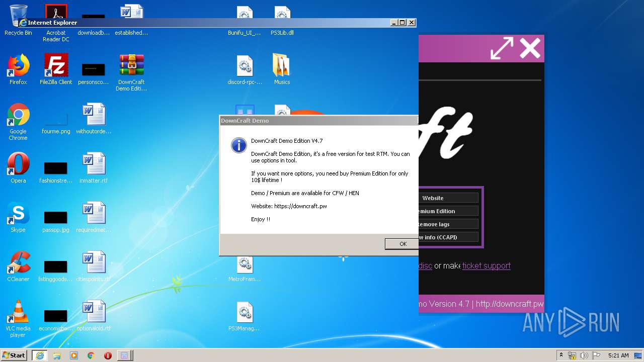Screen dimensions: 644x362
Task: Click the info (CCAPI) button
Action: pos(447,237)
